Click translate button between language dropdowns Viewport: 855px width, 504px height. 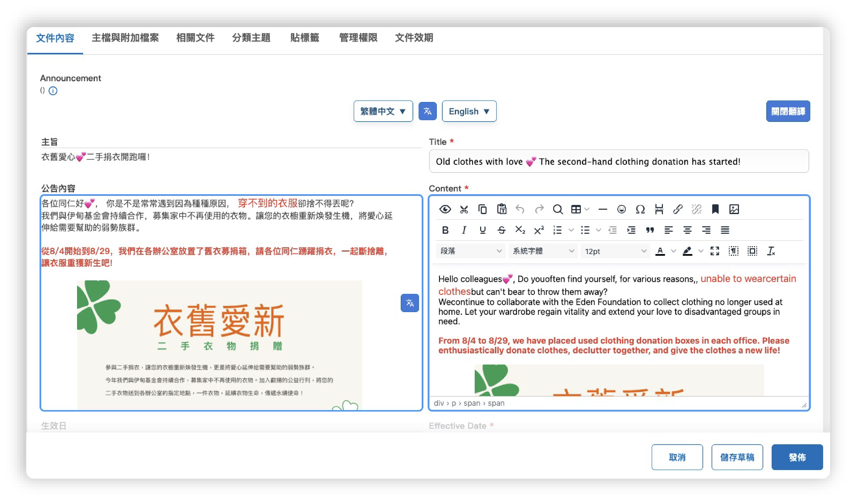click(427, 111)
